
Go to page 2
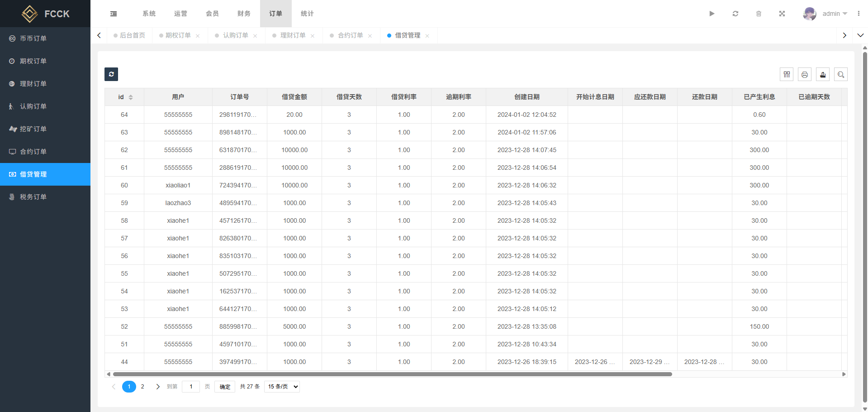tap(142, 387)
